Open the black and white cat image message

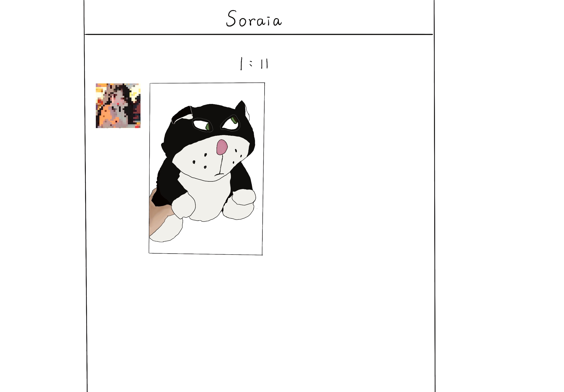pyautogui.click(x=206, y=169)
